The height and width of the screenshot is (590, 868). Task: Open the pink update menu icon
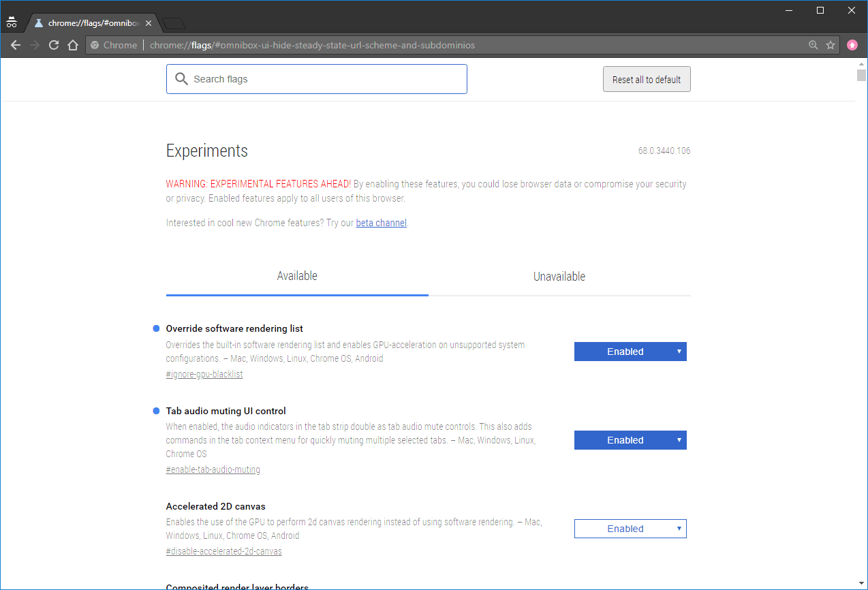[x=852, y=46]
